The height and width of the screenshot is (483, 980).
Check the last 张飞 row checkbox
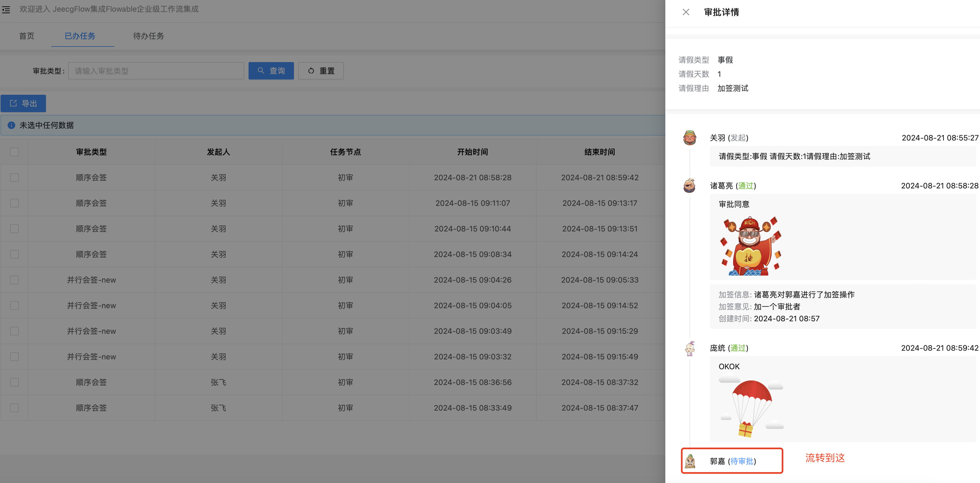[14, 408]
